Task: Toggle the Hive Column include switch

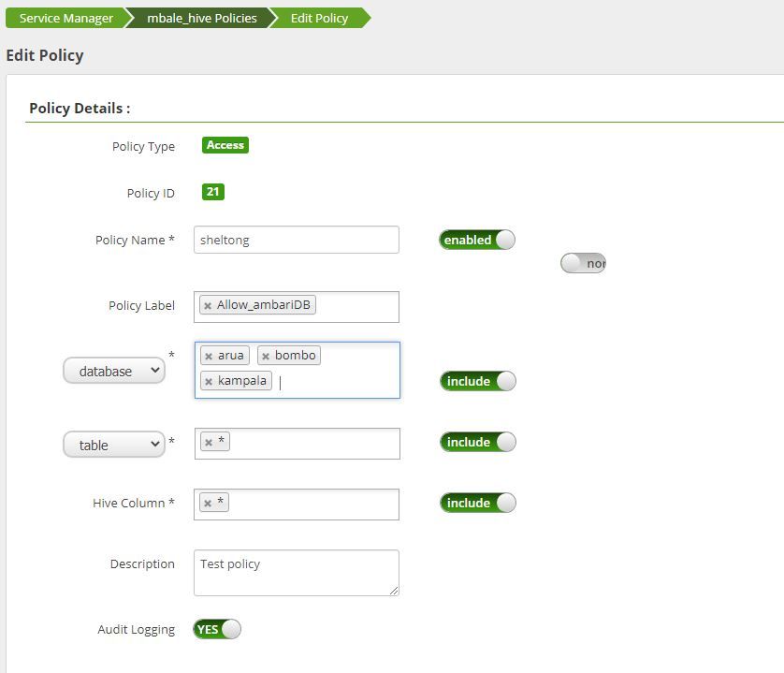Action: click(477, 503)
